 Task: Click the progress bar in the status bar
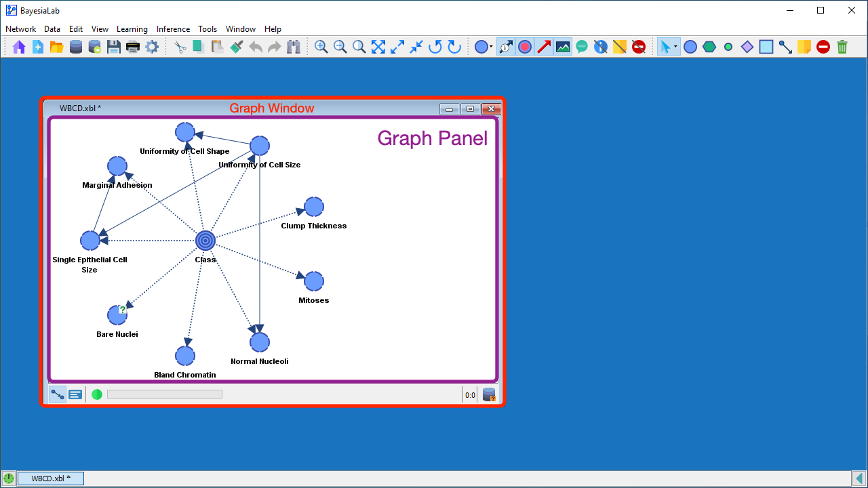pos(165,394)
